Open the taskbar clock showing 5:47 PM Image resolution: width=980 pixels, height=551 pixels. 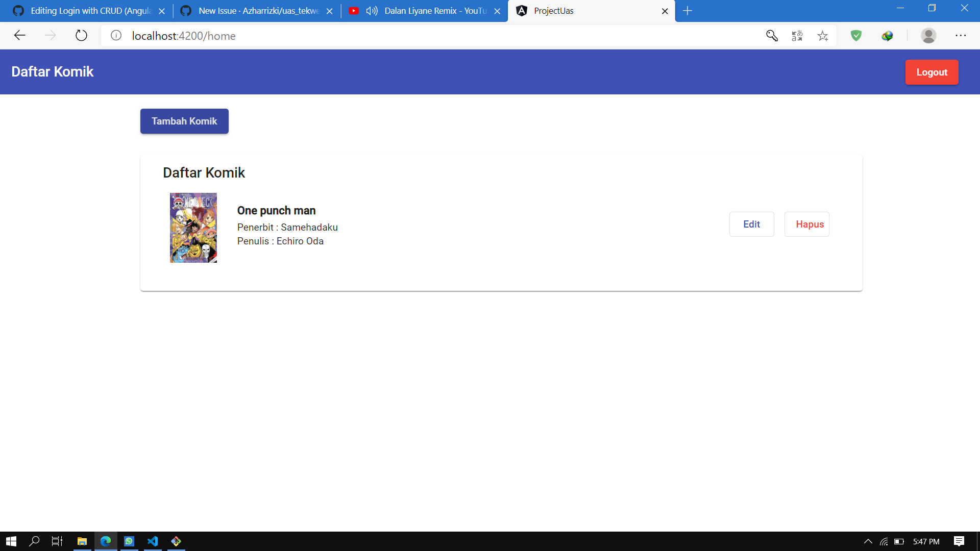[926, 541]
